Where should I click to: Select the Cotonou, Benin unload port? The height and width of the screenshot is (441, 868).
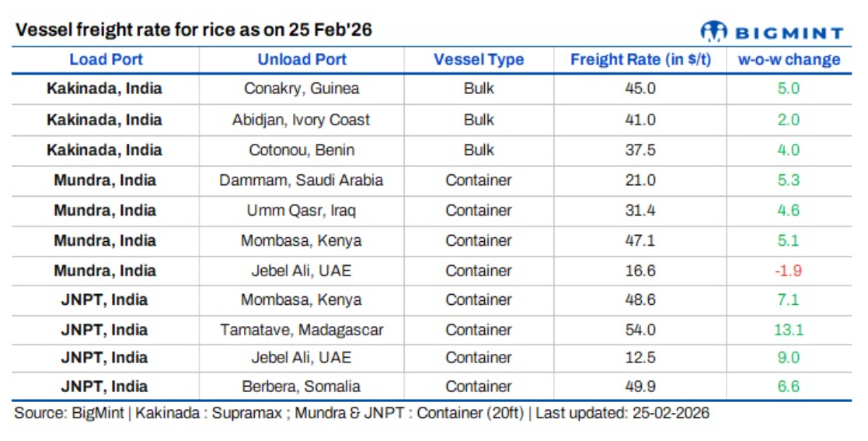pos(302,150)
